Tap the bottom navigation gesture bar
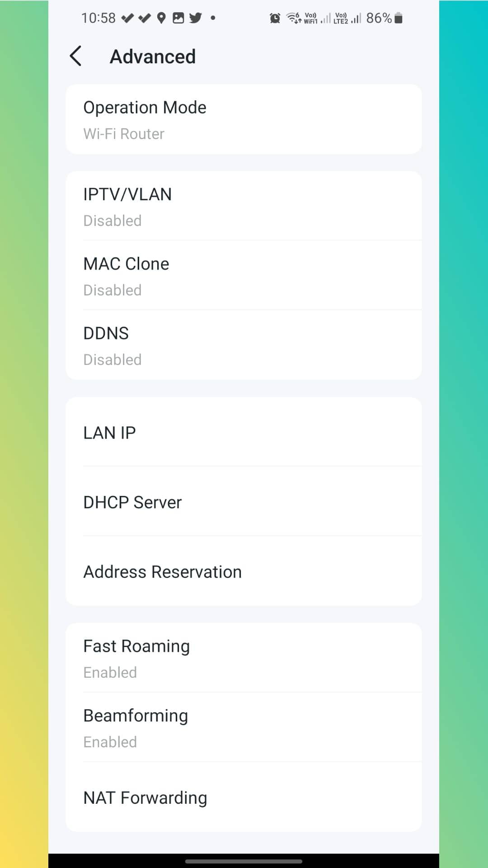 [x=244, y=861]
